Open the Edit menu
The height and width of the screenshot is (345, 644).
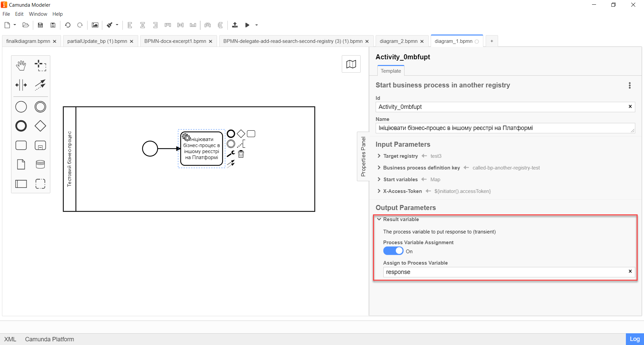(x=19, y=14)
